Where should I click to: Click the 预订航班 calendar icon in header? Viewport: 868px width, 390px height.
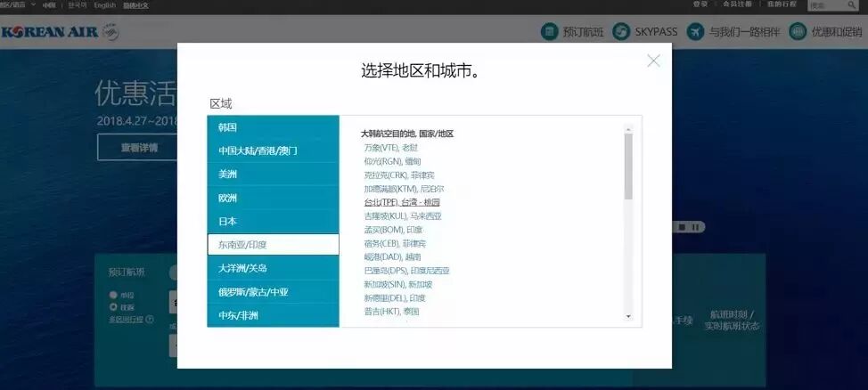pyautogui.click(x=549, y=31)
